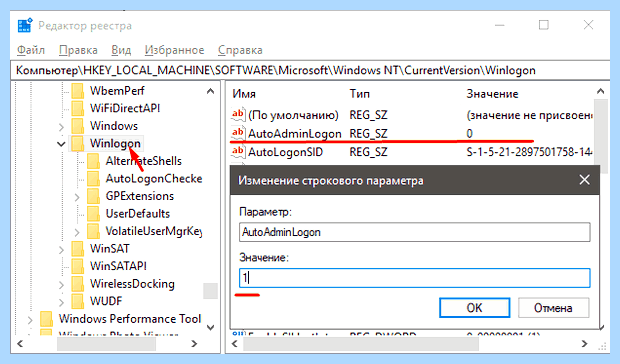Click the AutoLogonChecked folder icon
Image resolution: width=620 pixels, height=364 pixels.
pyautogui.click(x=93, y=179)
